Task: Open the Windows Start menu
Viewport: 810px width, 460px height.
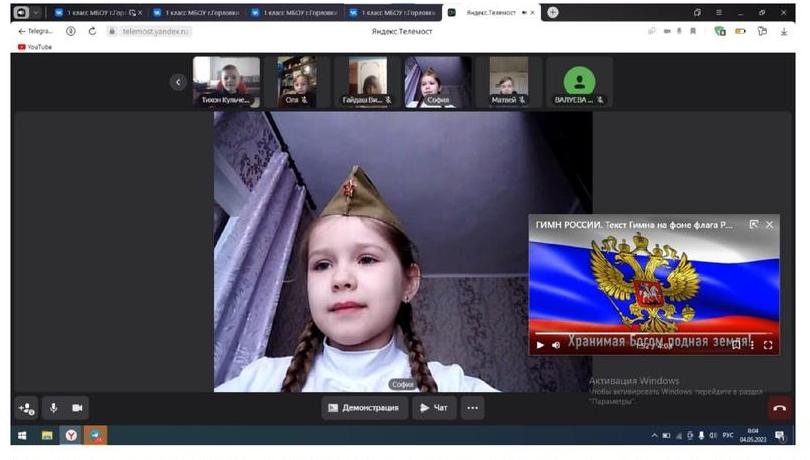Action: pyautogui.click(x=22, y=436)
